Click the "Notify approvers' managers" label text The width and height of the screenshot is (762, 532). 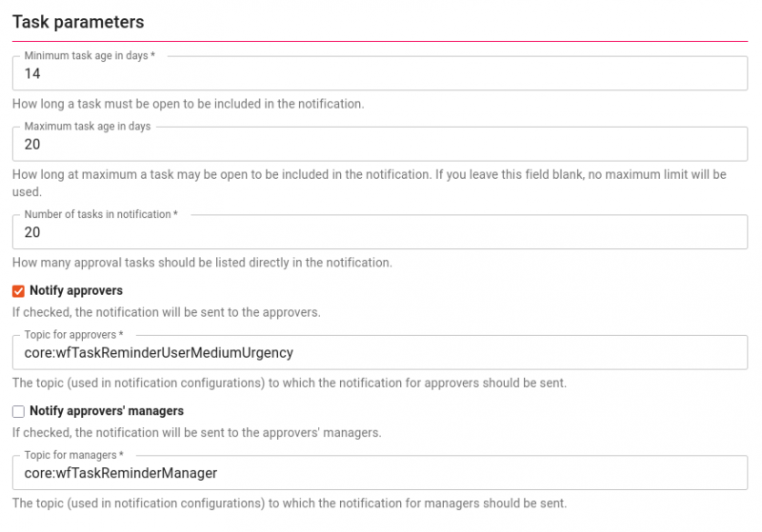pos(107,411)
